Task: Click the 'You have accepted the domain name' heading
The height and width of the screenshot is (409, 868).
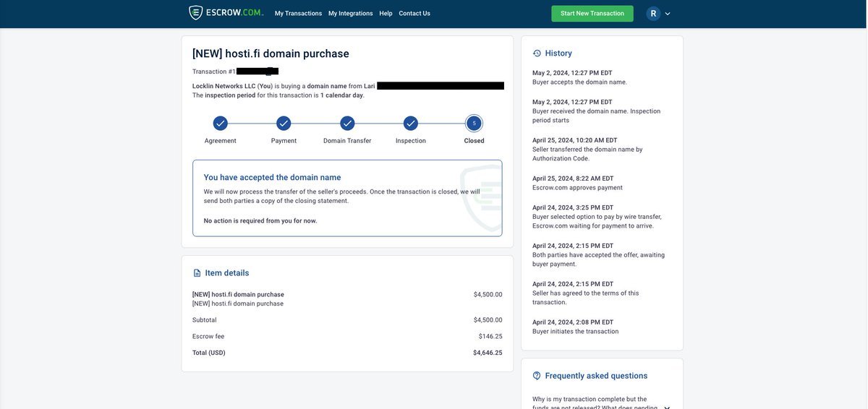Action: tap(272, 177)
